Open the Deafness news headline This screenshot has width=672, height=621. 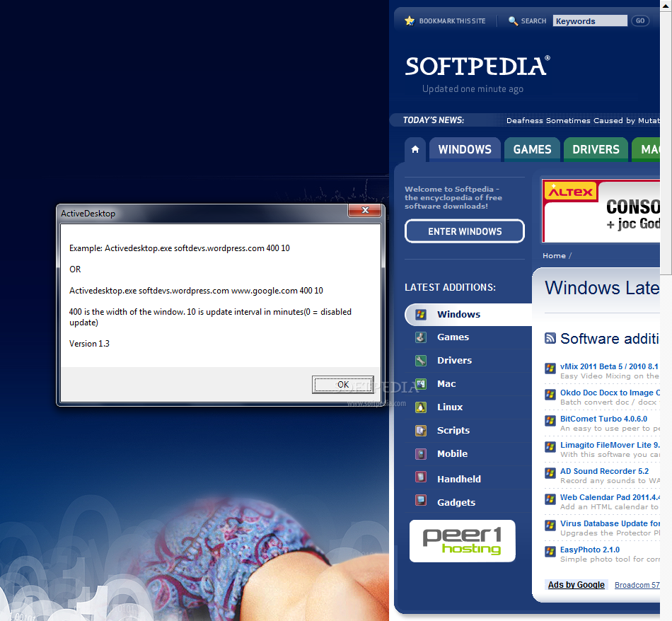[583, 120]
